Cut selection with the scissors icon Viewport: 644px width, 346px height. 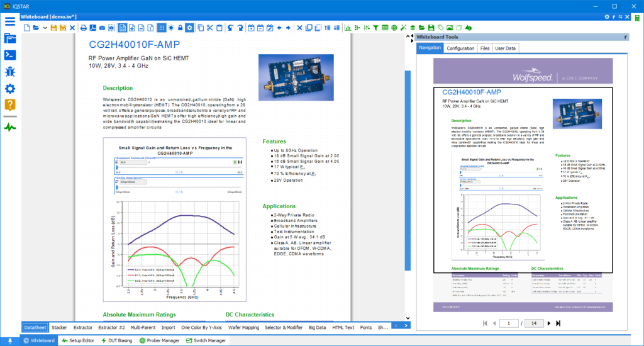tap(210, 28)
